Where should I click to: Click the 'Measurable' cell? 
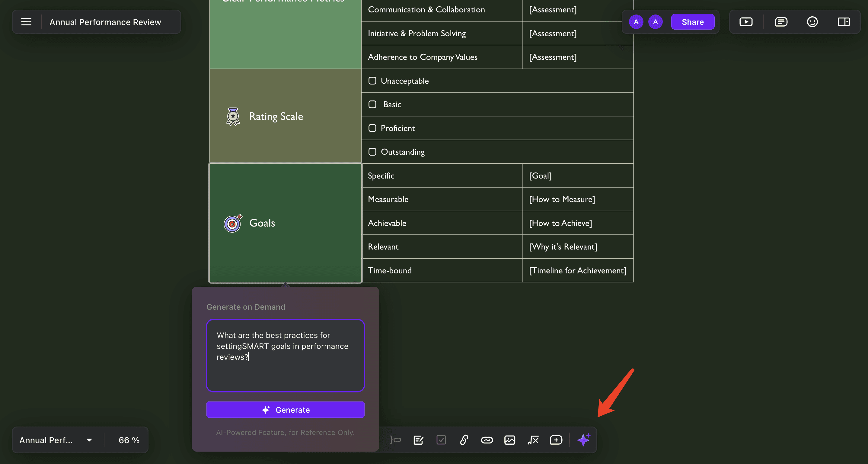(x=442, y=199)
